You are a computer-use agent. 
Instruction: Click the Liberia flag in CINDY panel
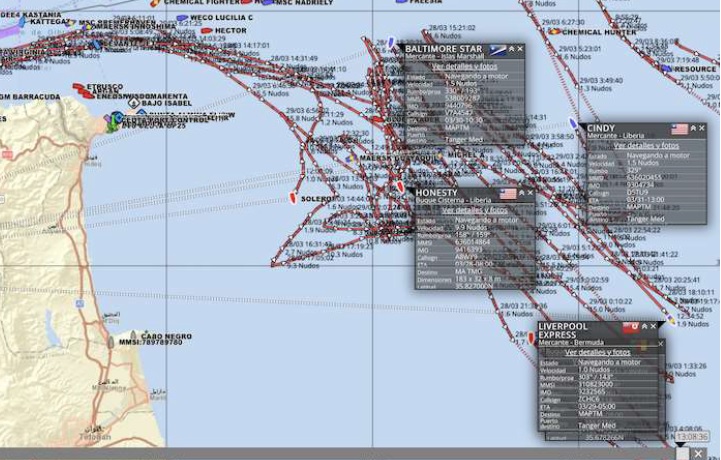coord(680,129)
